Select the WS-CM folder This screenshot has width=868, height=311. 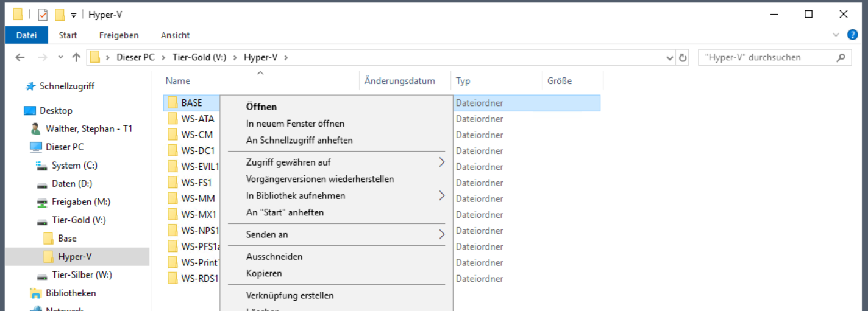(197, 135)
